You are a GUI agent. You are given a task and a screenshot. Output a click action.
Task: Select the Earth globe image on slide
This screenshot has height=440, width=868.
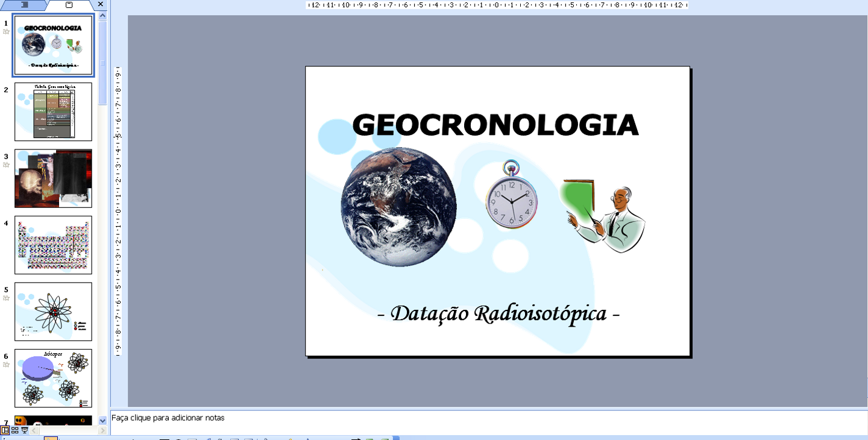click(398, 207)
